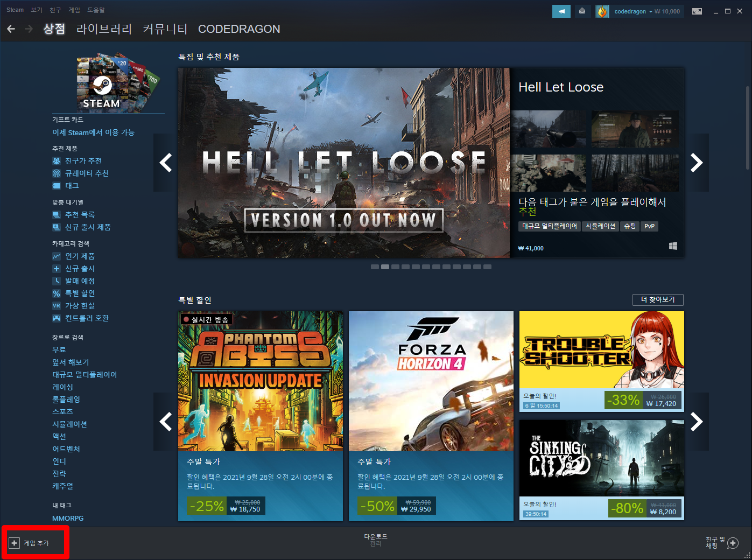Open the 전략 genre link
Screen dimensions: 752x560
tap(59, 474)
